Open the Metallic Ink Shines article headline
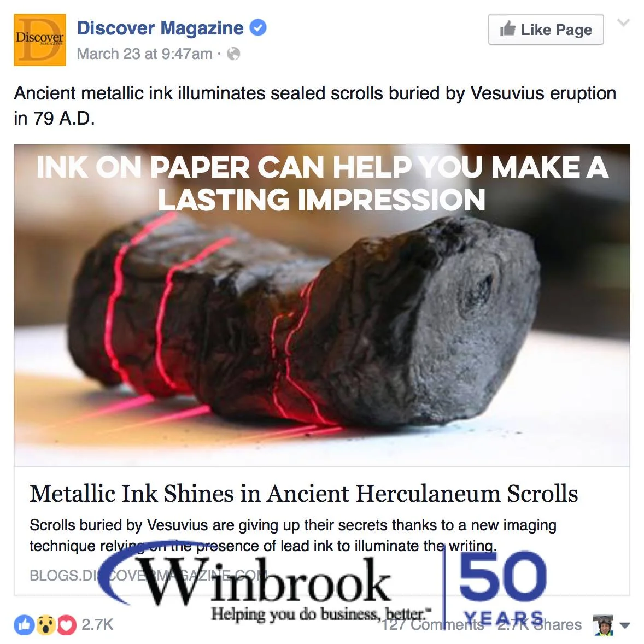 (303, 493)
